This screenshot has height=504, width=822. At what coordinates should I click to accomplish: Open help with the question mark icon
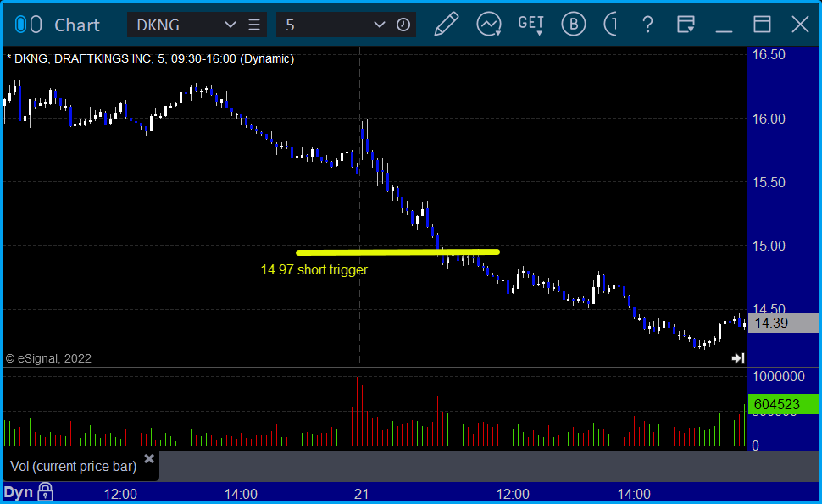pos(647,25)
